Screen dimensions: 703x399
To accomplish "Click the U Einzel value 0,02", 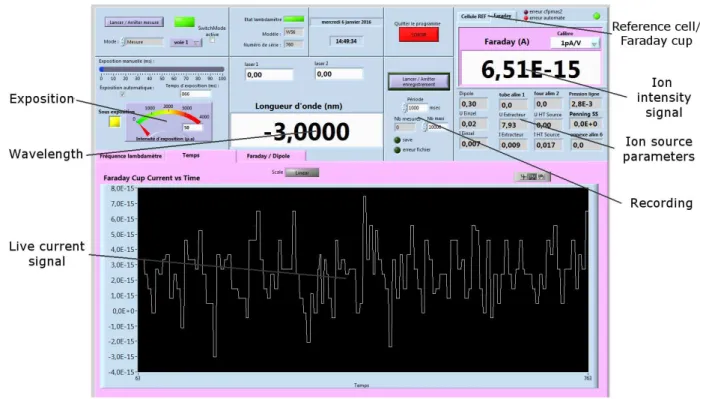I will [473, 124].
